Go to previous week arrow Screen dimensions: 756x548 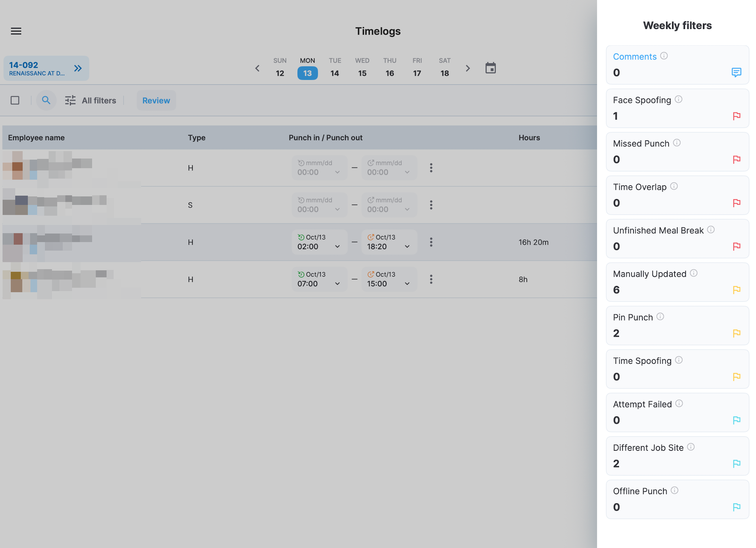257,68
